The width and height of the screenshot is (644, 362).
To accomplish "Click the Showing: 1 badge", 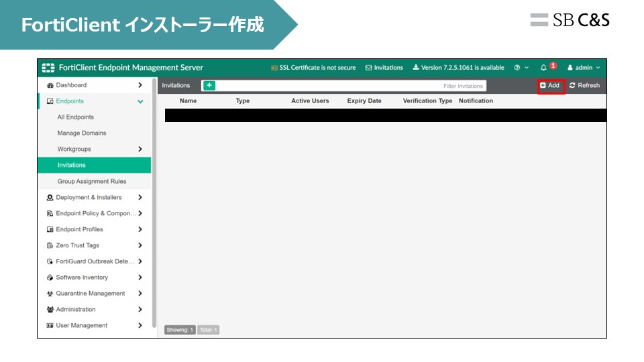I will [180, 330].
